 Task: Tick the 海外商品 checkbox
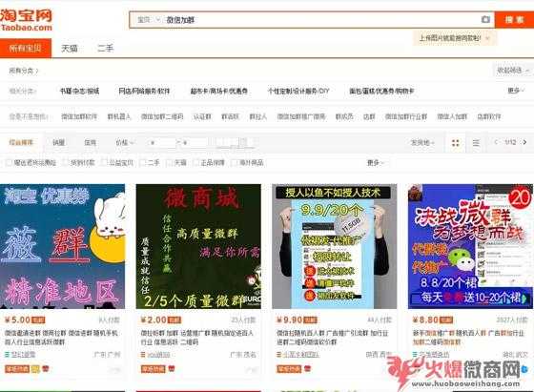pyautogui.click(x=235, y=163)
